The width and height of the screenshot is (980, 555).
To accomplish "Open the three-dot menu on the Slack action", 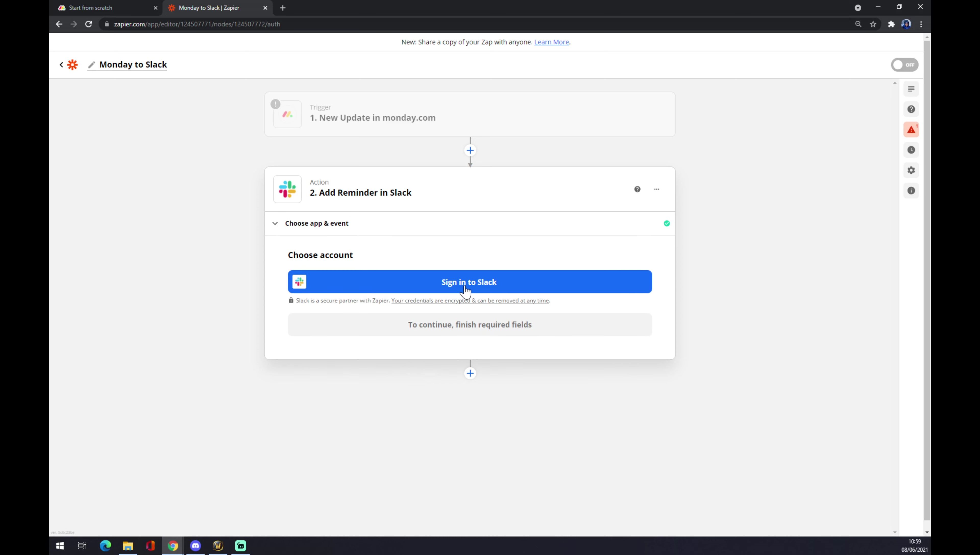I will pos(657,189).
